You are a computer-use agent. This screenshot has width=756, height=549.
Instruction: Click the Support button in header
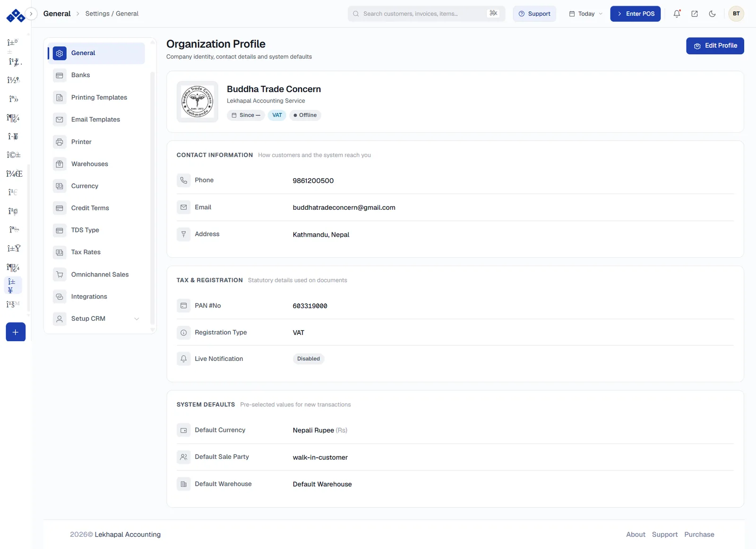coord(534,14)
